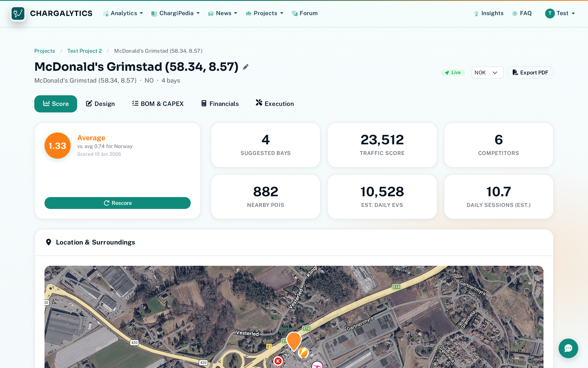
Task: Click the orange site pin on the map
Action: [x=294, y=341]
